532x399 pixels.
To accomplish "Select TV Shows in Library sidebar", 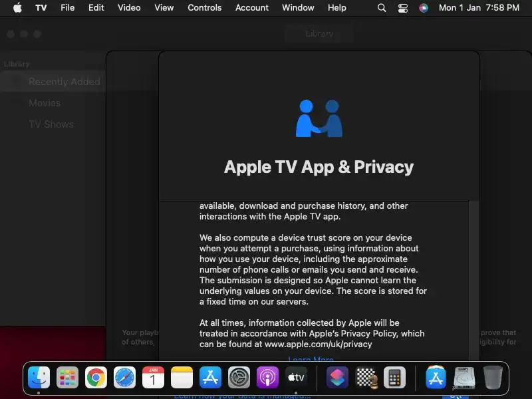I will click(x=51, y=124).
